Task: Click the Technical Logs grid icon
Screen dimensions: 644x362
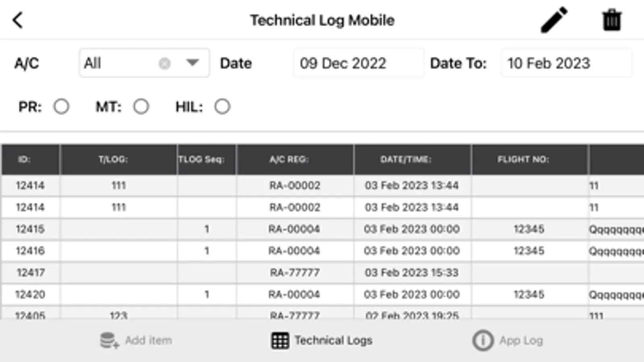Action: pos(280,341)
